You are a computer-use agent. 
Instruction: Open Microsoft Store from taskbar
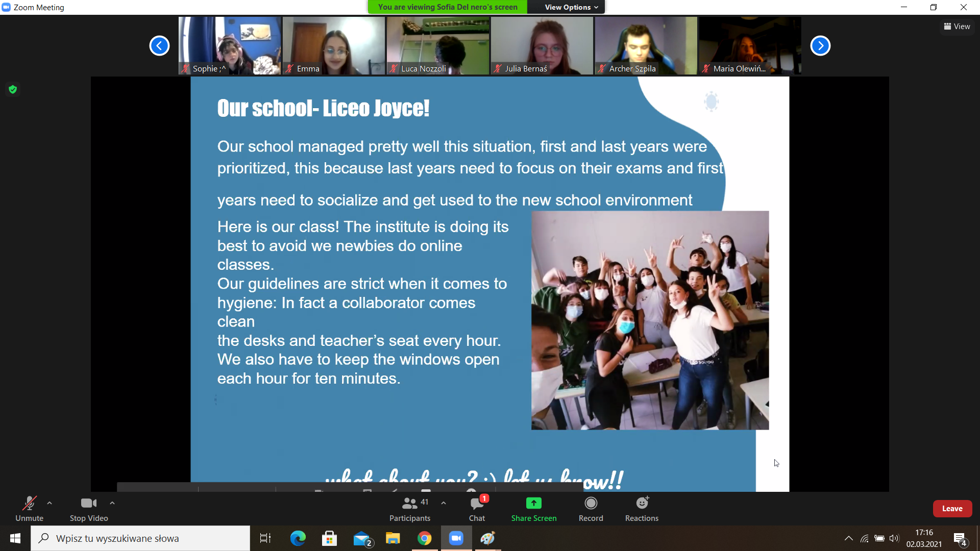click(329, 538)
